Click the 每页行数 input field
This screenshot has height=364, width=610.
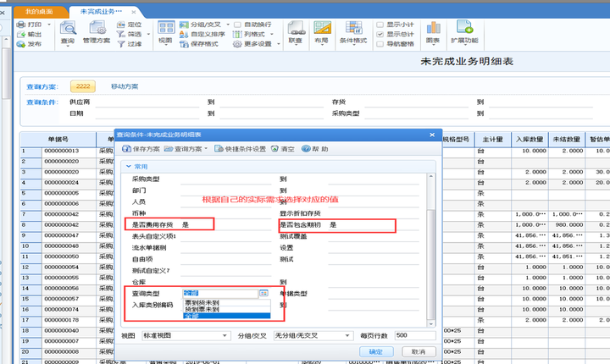pyautogui.click(x=414, y=335)
